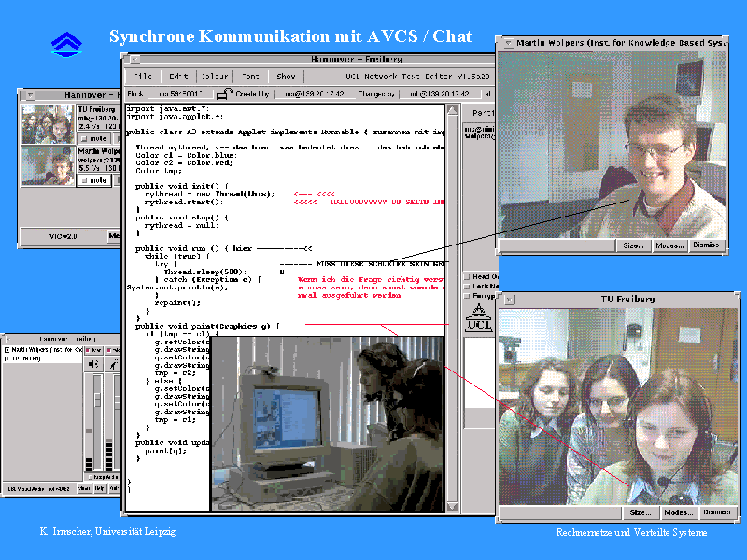
Task: Click the editor scrollbar down arrow
Action: click(452, 507)
